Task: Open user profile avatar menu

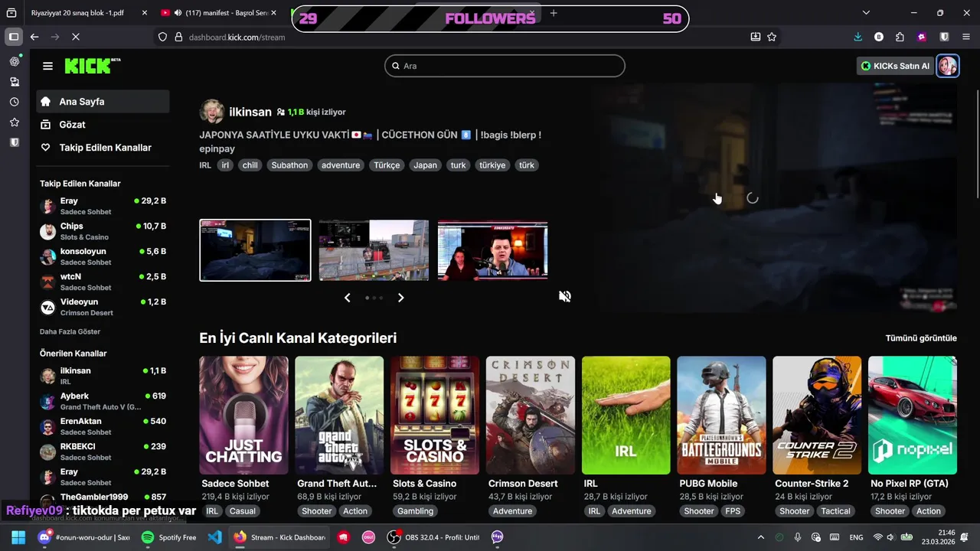Action: click(948, 66)
